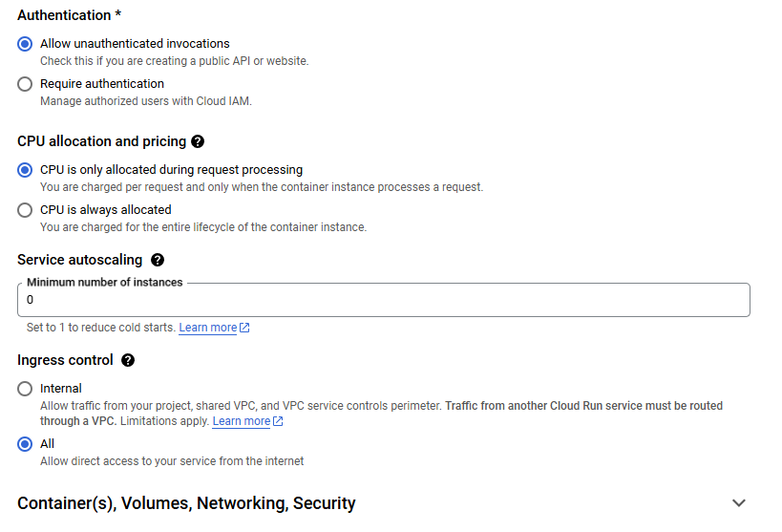Open Container(s), Volumes, Networking, Security heading
782x532 pixels.
[x=186, y=503]
